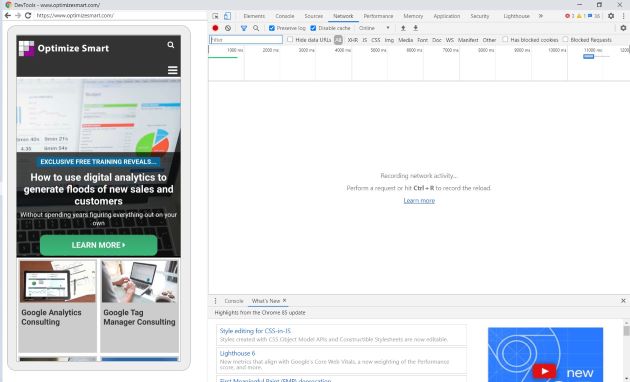The image size is (630, 382).
Task: Import HAR file upload arrow
Action: pyautogui.click(x=403, y=28)
